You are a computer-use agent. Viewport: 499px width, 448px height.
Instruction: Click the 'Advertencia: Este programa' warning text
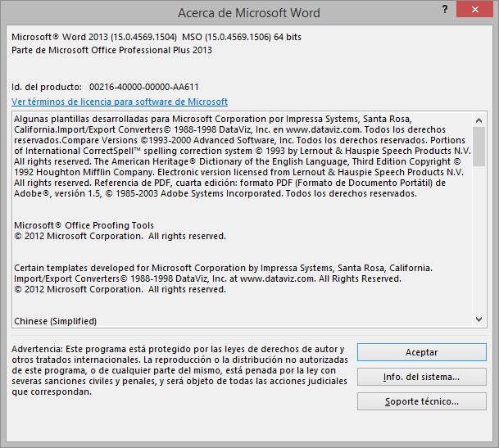click(x=179, y=370)
